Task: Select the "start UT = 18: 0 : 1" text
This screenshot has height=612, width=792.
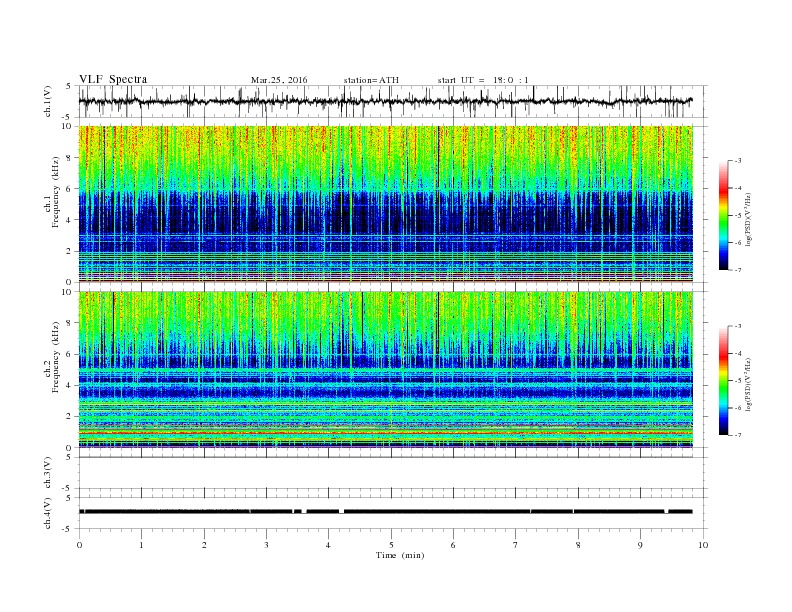Action: [x=483, y=80]
